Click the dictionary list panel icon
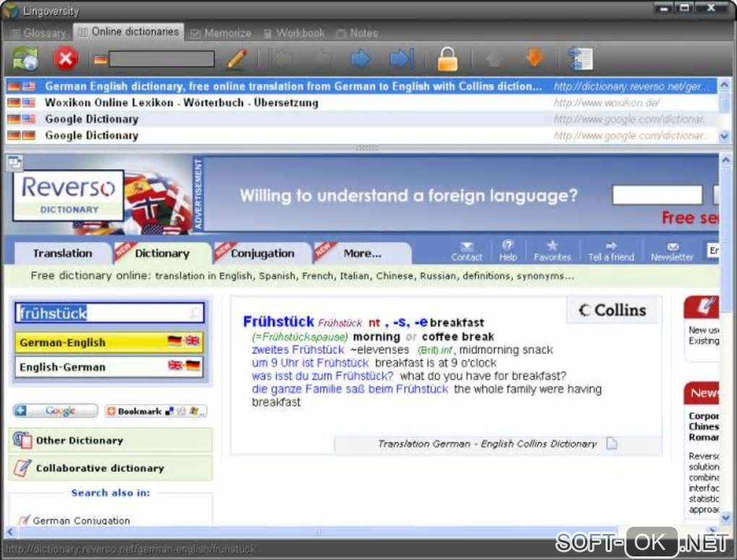 (580, 59)
